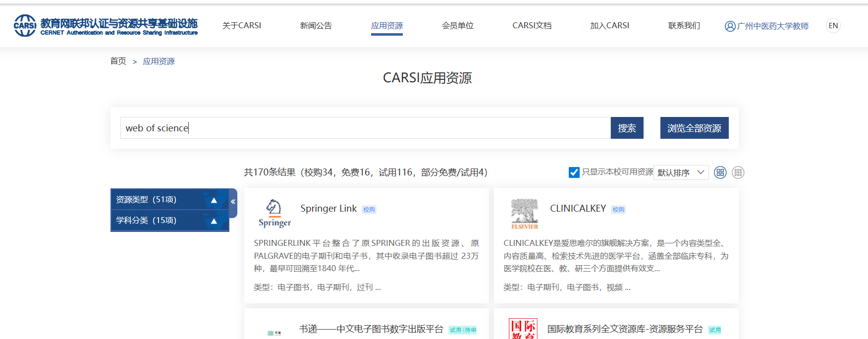
Task: Open 国际教育 resource logo thumbnail
Action: [x=523, y=329]
